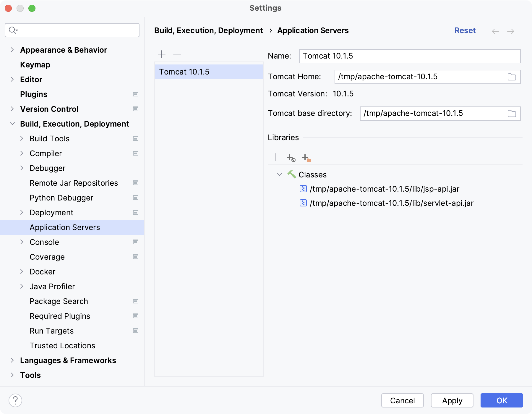
Task: Expand the Build Tools node
Action: click(x=22, y=138)
